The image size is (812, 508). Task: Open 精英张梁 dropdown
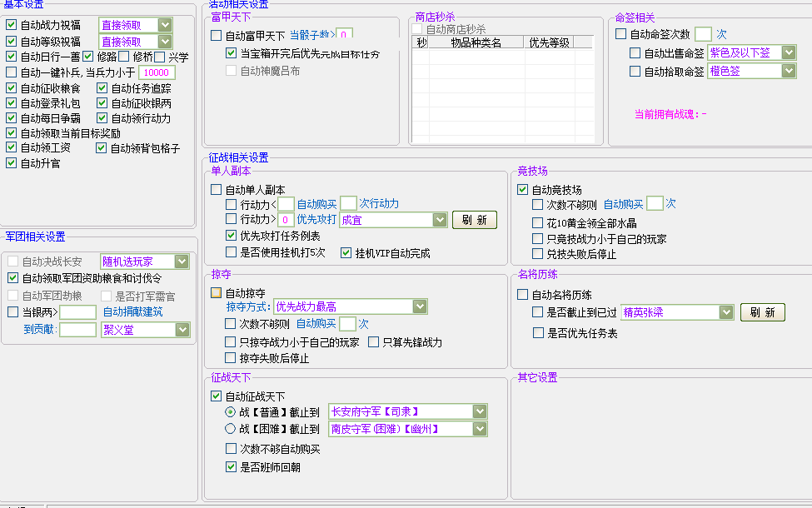tap(726, 312)
